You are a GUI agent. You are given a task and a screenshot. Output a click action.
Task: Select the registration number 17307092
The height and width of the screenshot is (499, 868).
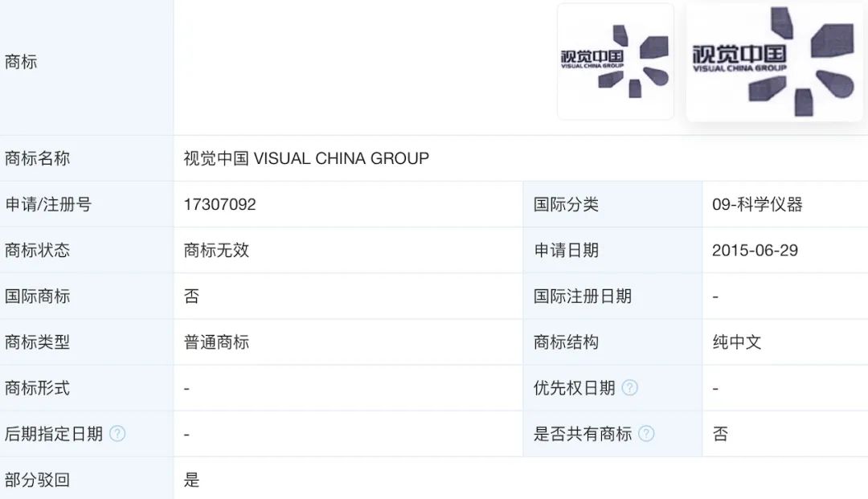tap(219, 205)
